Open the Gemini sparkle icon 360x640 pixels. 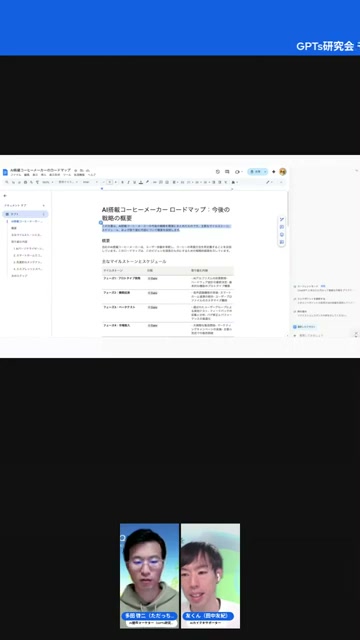pos(273,171)
